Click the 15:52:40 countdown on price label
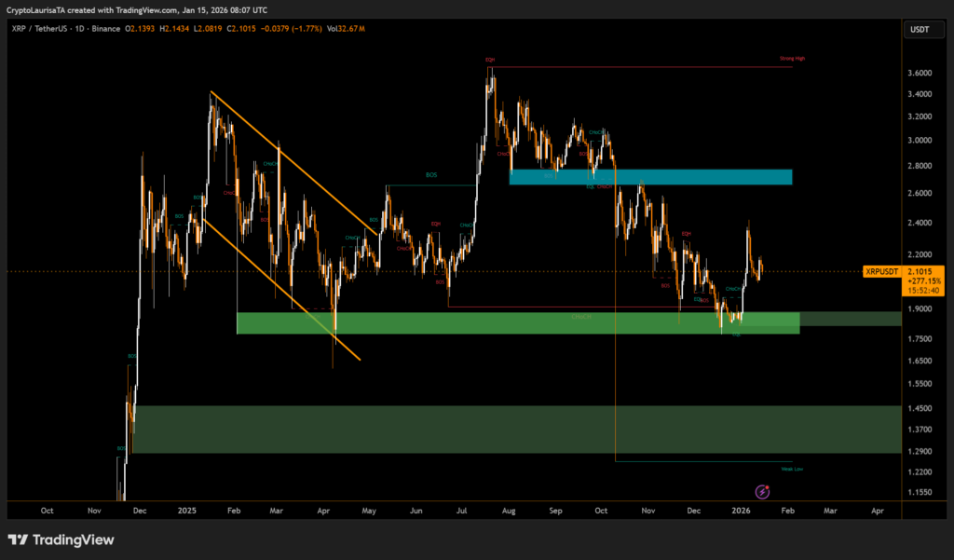The width and height of the screenshot is (954, 560). point(923,291)
